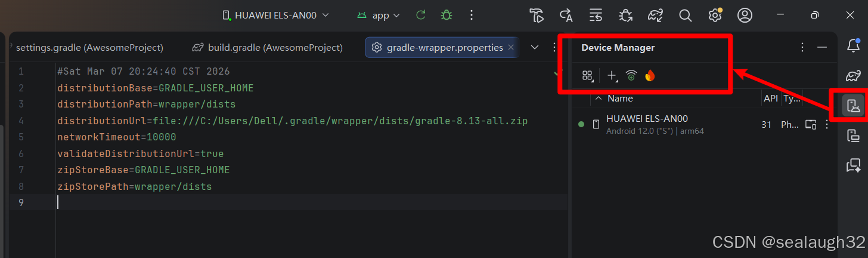Screen dimensions: 868x258
Task: Click the networkTimeout=10000 line
Action: 117,137
